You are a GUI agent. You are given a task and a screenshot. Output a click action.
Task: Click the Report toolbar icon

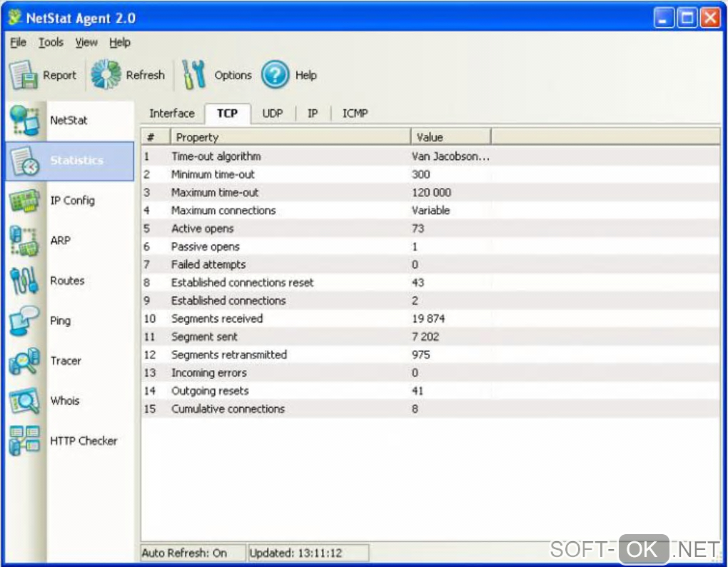click(24, 75)
